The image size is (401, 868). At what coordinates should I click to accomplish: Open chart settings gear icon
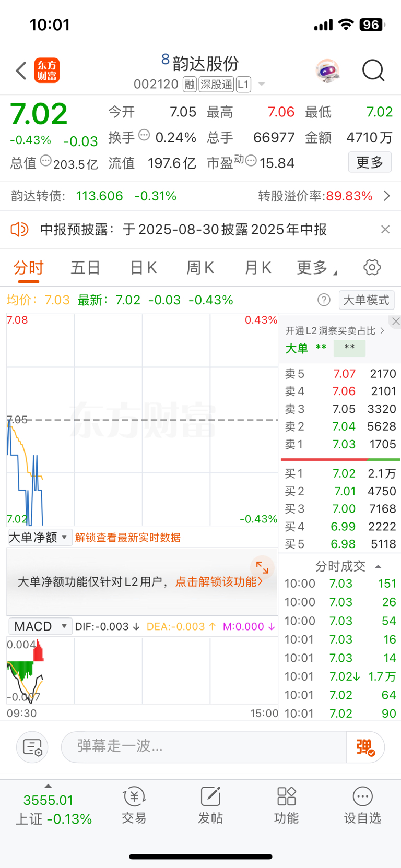(x=372, y=267)
